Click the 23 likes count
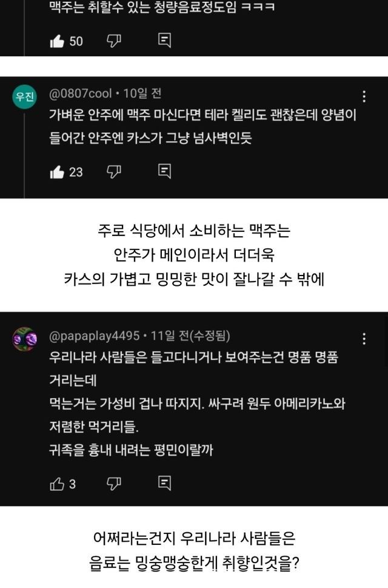Image resolution: width=388 pixels, height=588 pixels. click(x=76, y=172)
